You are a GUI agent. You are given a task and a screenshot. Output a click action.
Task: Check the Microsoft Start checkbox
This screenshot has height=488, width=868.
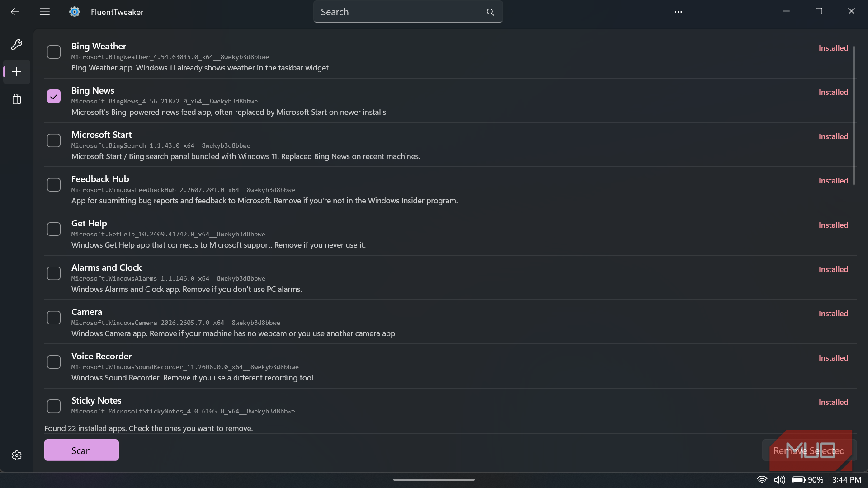pyautogui.click(x=54, y=141)
